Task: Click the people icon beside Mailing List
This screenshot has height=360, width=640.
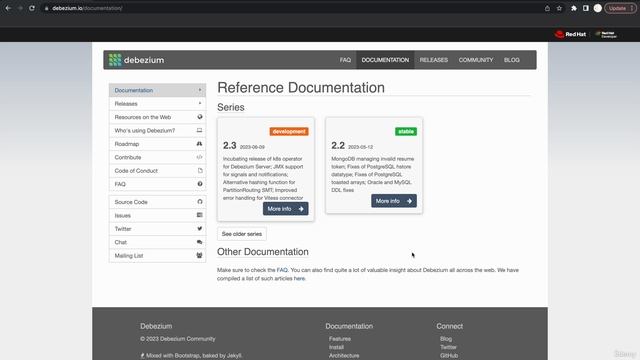Action: point(200,256)
